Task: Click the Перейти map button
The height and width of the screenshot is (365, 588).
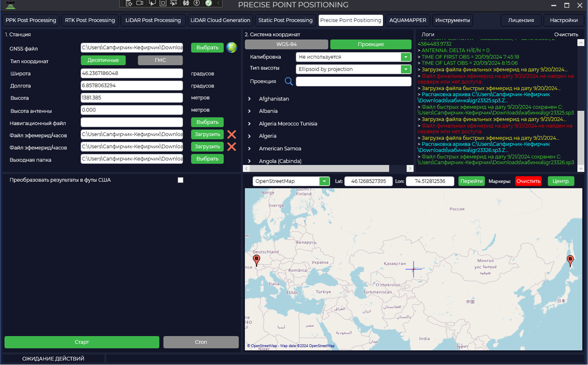Action: tap(471, 181)
